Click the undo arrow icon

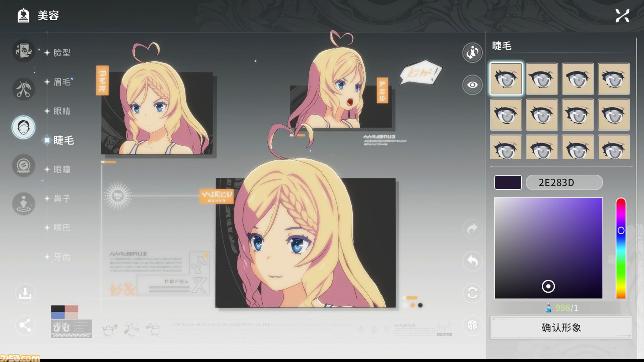(x=473, y=261)
